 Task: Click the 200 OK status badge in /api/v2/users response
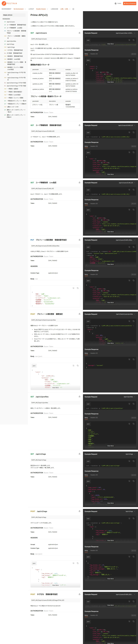click(134, 54)
